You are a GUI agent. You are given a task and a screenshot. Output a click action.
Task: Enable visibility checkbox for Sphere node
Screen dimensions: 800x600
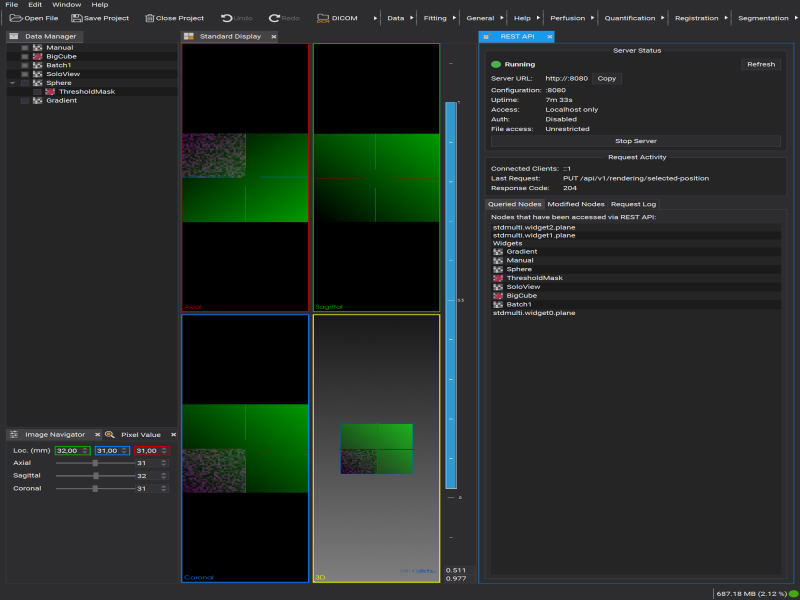(x=25, y=83)
